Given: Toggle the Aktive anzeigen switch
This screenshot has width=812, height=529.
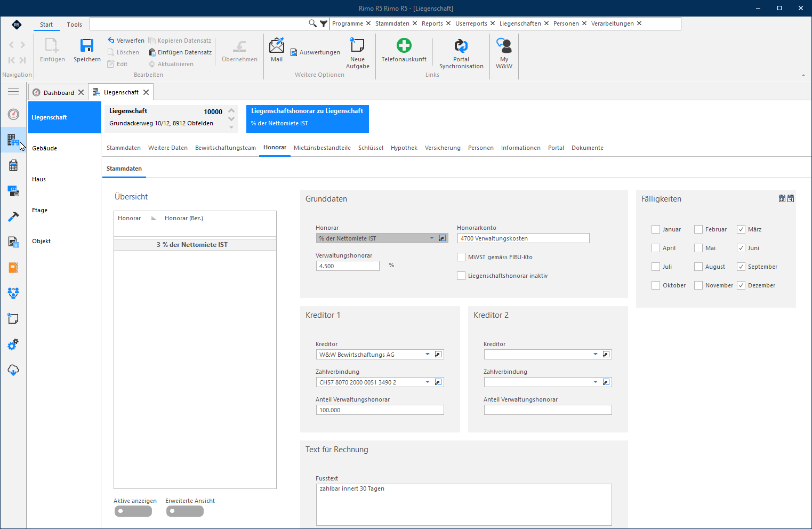Looking at the screenshot, I should pos(133,511).
